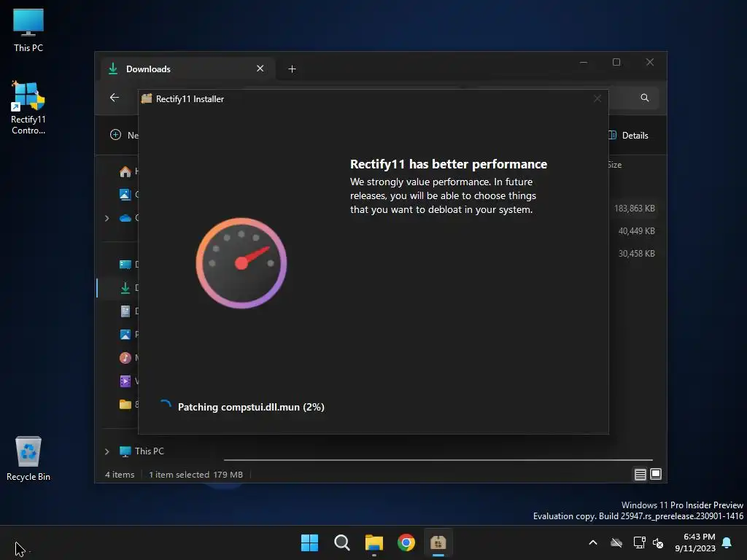Viewport: 747px width, 560px height.
Task: Open network status tray icon
Action: (x=639, y=542)
